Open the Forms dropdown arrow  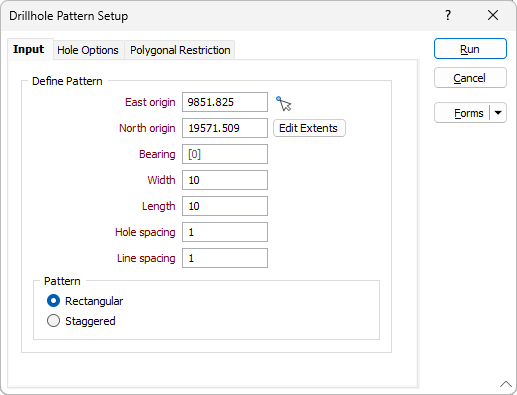pyautogui.click(x=498, y=113)
